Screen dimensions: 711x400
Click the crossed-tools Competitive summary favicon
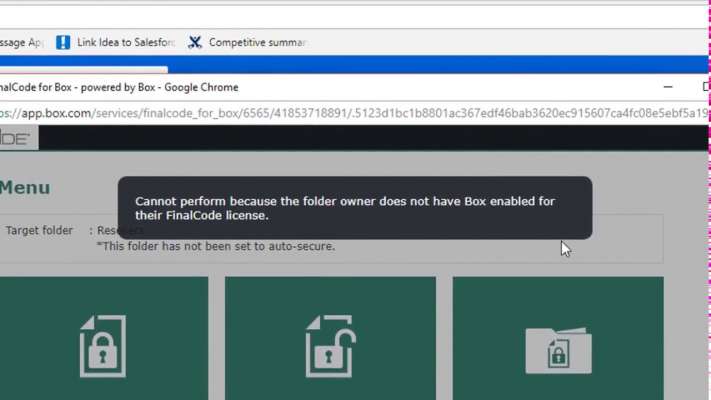point(195,42)
